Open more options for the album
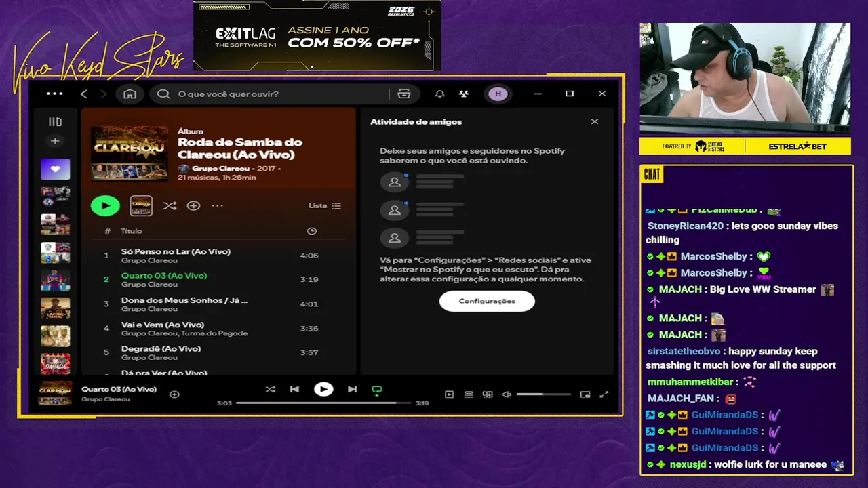Image resolution: width=868 pixels, height=488 pixels. 217,205
